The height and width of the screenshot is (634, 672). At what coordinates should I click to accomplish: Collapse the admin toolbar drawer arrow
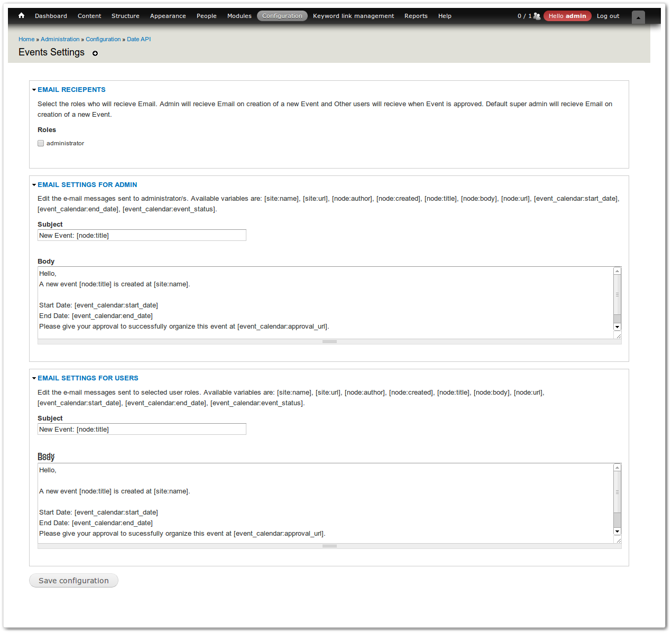pyautogui.click(x=638, y=17)
